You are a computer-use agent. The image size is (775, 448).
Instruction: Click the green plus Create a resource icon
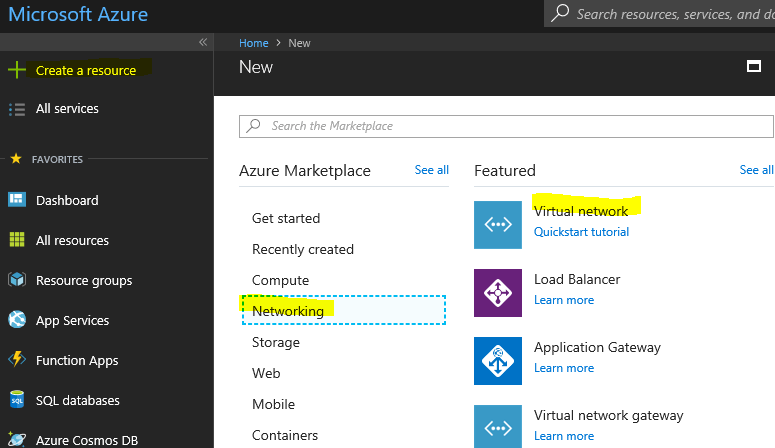[17, 70]
